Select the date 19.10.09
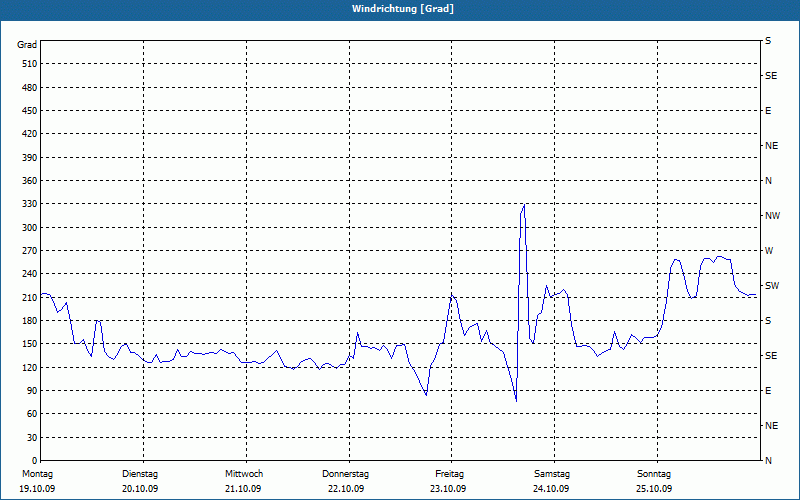800x500 pixels. coord(37,489)
